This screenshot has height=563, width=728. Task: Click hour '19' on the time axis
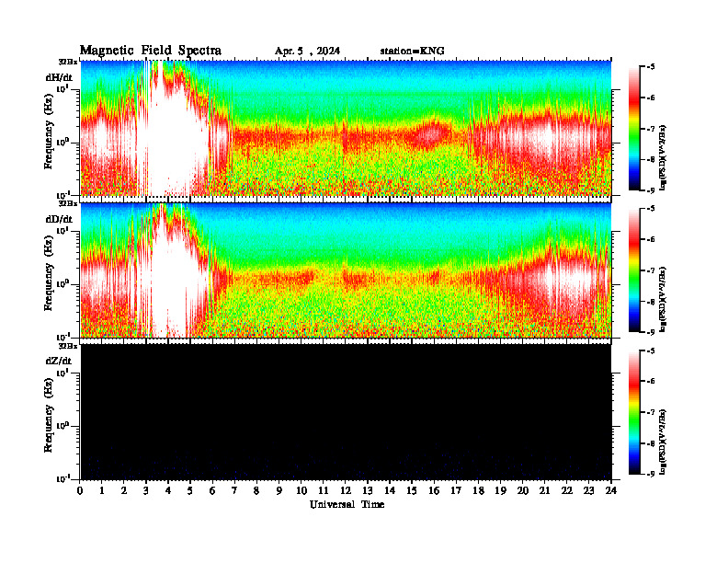pyautogui.click(x=500, y=490)
